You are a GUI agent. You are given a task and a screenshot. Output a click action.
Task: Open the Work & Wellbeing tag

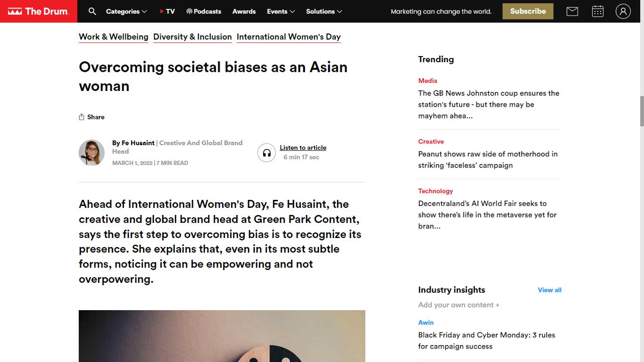pos(114,37)
